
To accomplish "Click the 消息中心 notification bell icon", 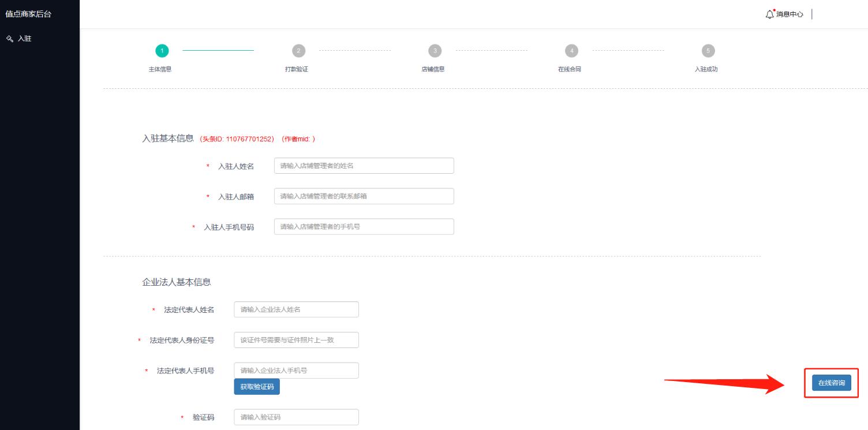I will 769,14.
